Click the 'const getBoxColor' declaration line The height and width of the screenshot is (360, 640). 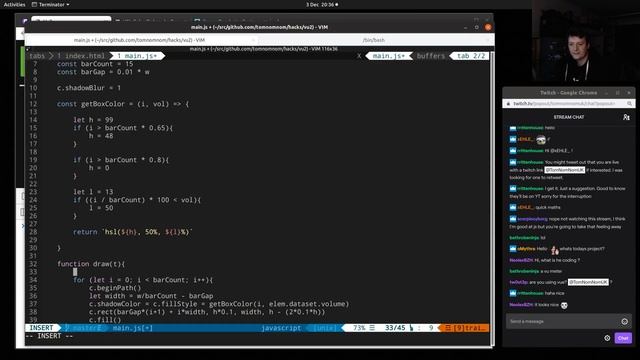coord(123,104)
